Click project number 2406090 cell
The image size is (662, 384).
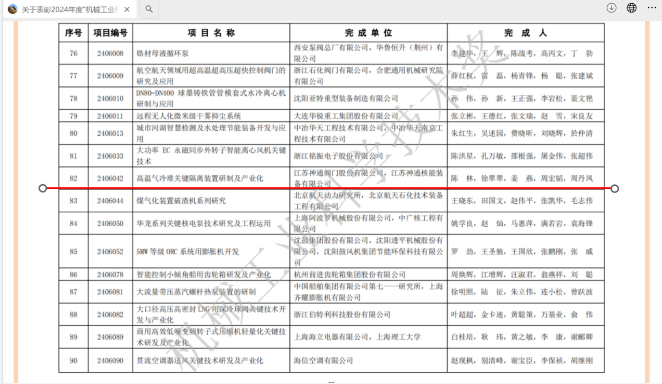(110, 361)
